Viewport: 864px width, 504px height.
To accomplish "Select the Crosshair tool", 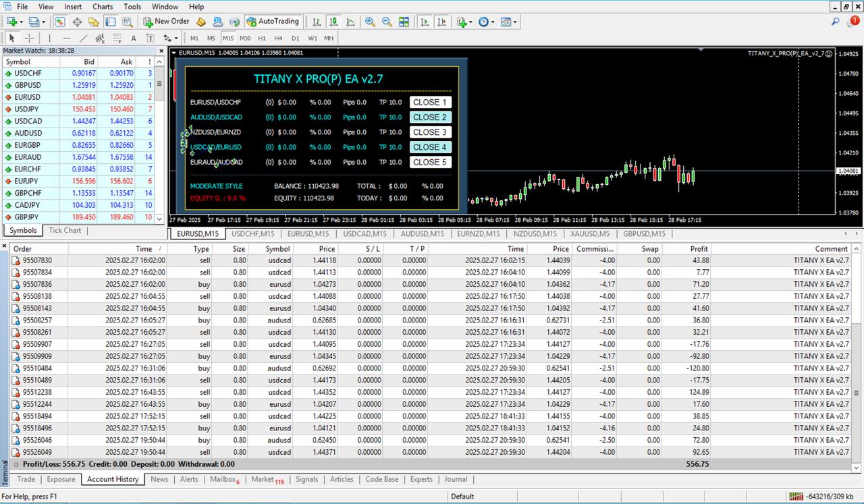I will point(29,38).
